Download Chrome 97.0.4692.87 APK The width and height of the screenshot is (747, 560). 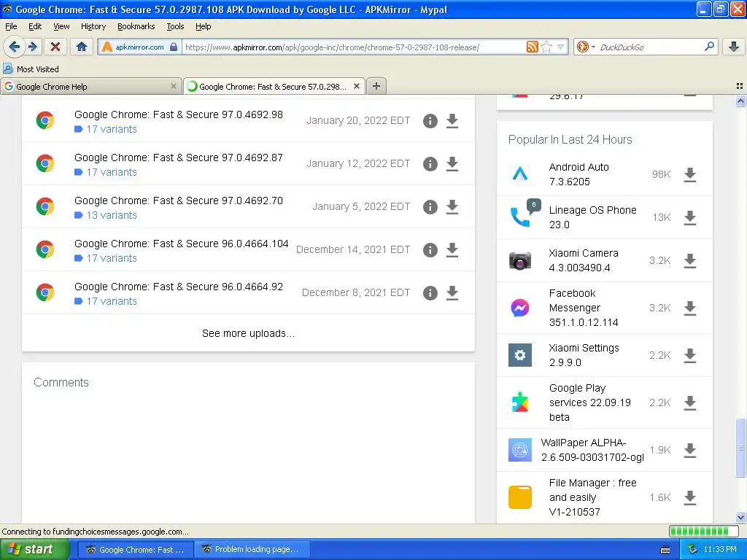pos(452,164)
